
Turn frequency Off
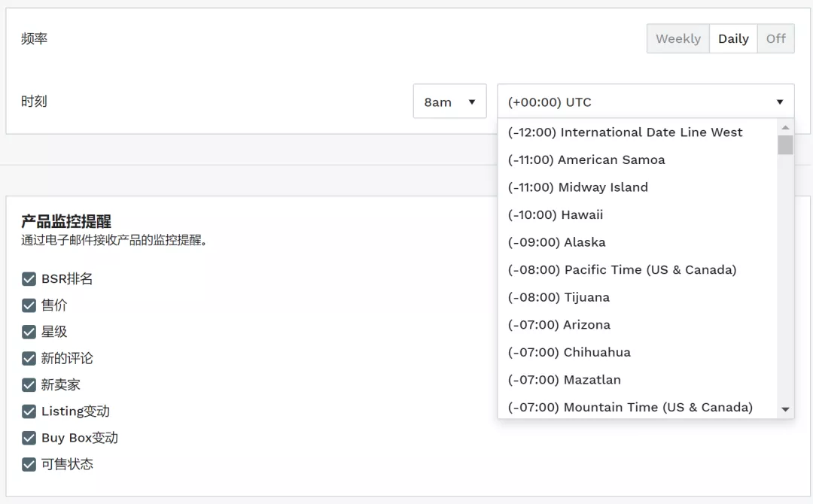(x=775, y=38)
